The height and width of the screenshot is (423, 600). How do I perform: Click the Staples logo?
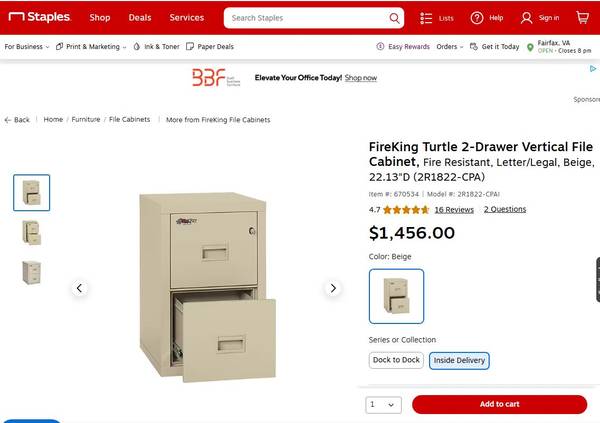[40, 17]
